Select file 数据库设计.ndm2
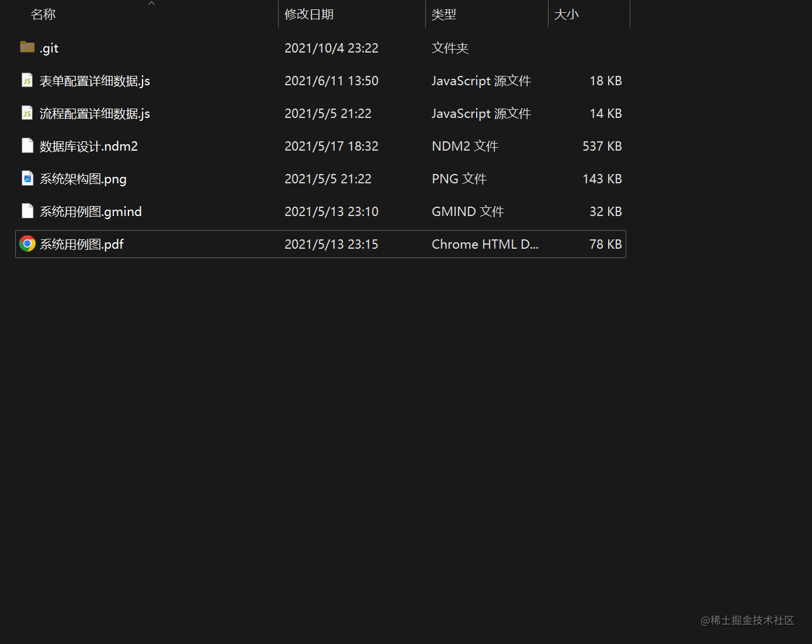The height and width of the screenshot is (644, 812). pos(89,146)
